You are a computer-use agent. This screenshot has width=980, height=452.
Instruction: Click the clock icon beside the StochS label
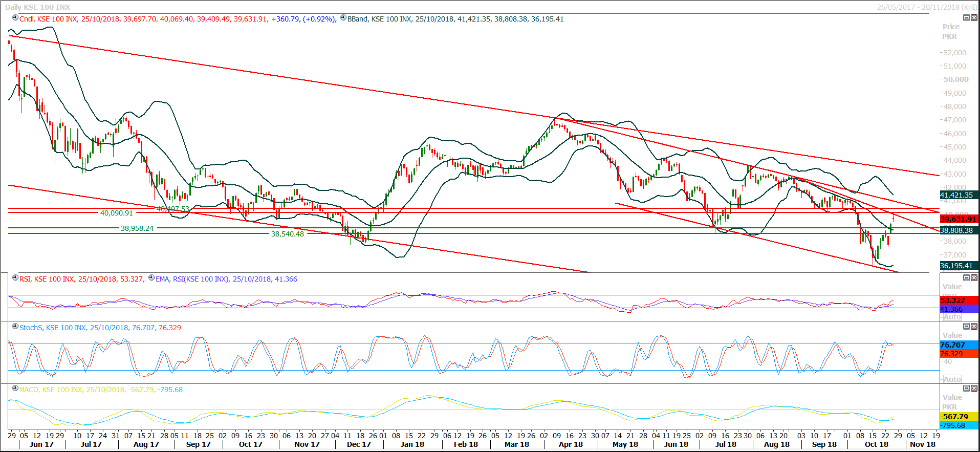click(x=15, y=327)
